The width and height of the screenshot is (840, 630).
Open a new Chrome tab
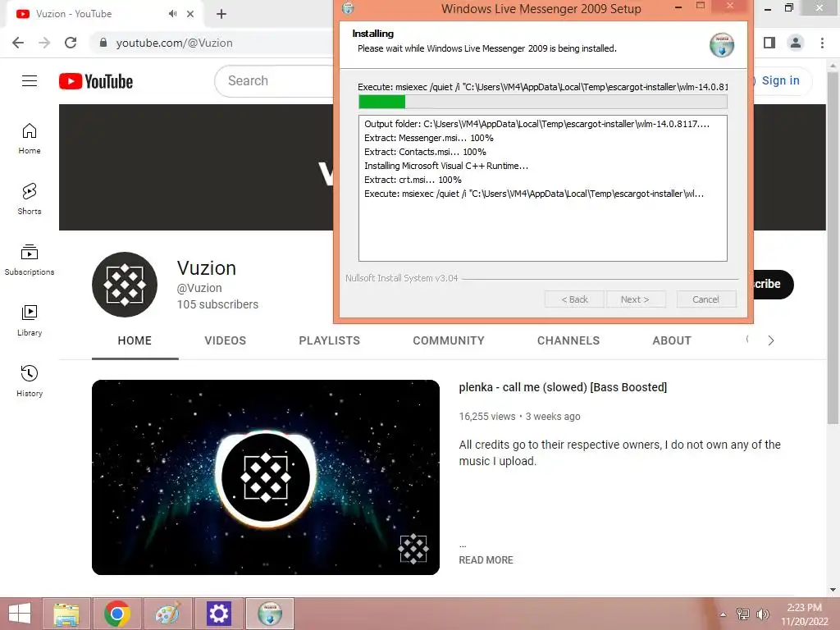point(221,14)
